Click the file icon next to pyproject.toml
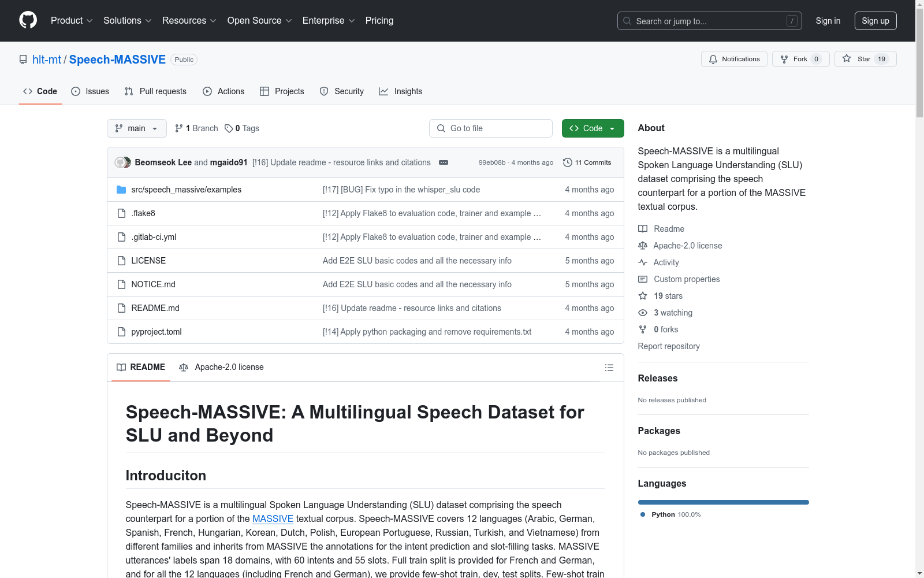 pos(121,332)
